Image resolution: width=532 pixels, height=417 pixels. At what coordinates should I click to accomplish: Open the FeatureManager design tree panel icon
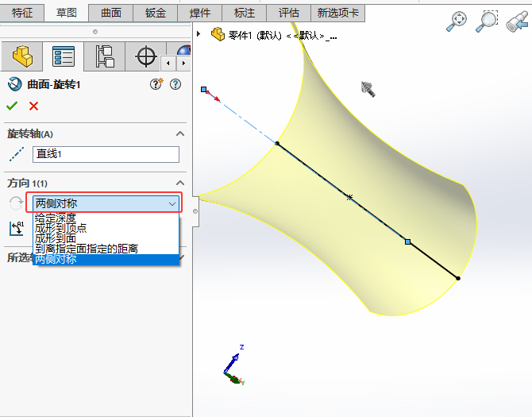point(22,56)
